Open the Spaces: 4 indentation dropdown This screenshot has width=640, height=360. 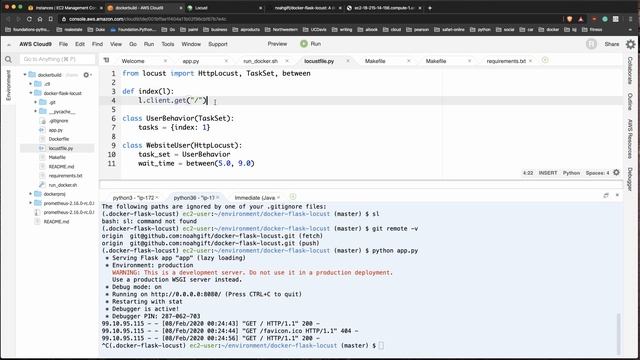(597, 173)
